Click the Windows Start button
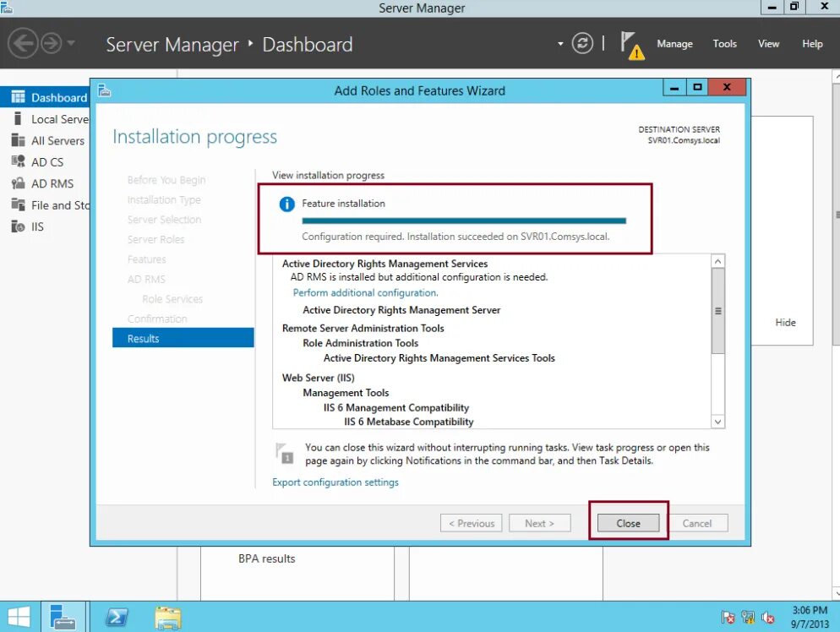Image resolution: width=840 pixels, height=632 pixels. pyautogui.click(x=19, y=617)
